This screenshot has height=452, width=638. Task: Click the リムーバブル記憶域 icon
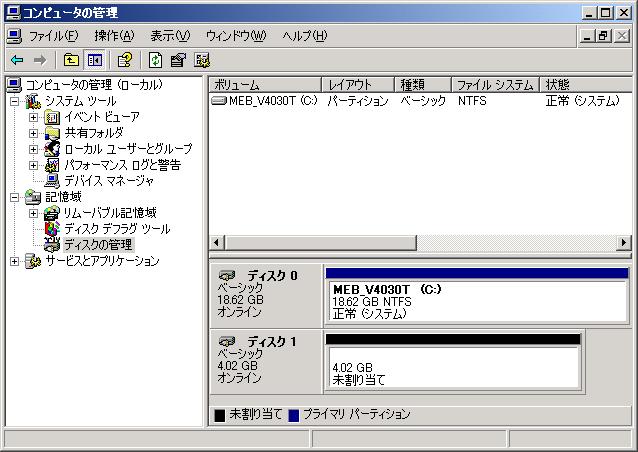(x=52, y=213)
